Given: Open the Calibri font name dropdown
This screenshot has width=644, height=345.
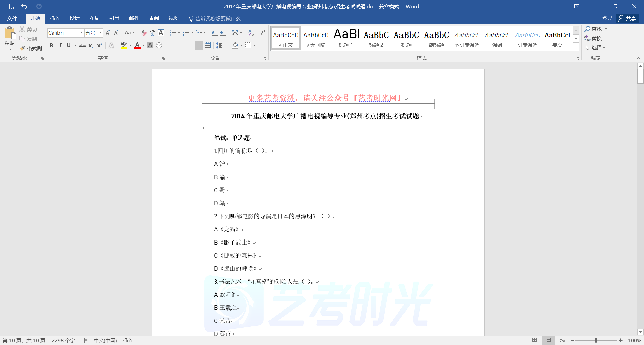Looking at the screenshot, I should 81,33.
